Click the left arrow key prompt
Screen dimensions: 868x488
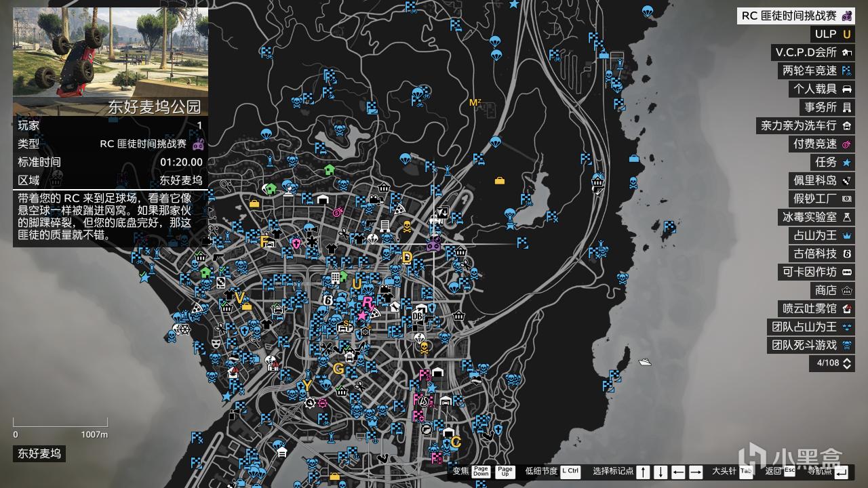tap(678, 472)
